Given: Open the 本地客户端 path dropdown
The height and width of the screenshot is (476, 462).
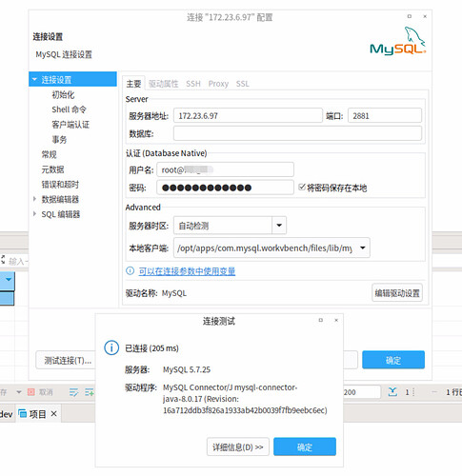Looking at the screenshot, I should 362,248.
